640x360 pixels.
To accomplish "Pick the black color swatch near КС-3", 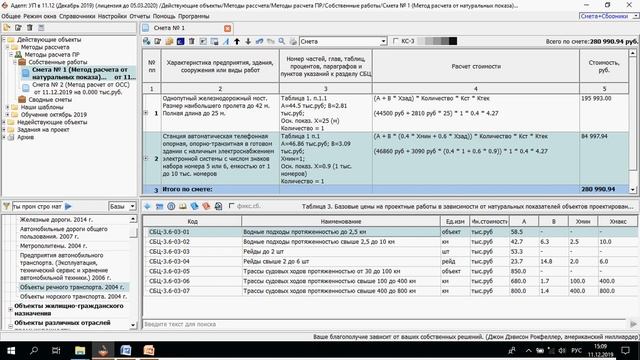I will click(453, 41).
